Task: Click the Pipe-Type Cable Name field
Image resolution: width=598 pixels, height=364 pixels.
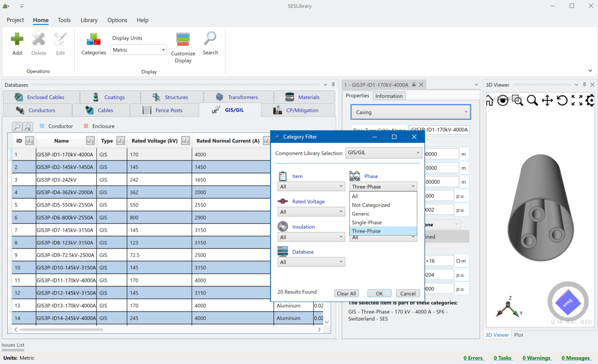Action: 440,130
